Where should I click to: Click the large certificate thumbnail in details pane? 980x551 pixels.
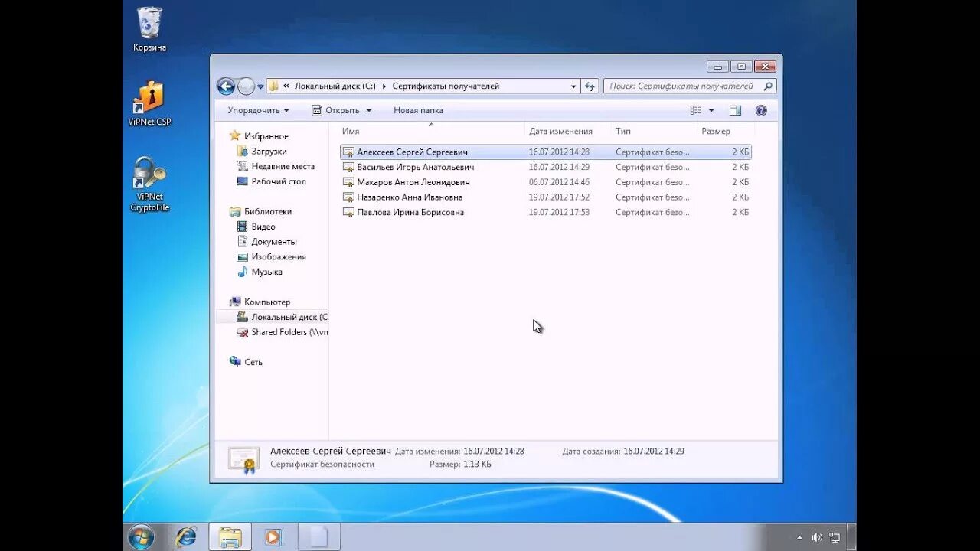244,459
